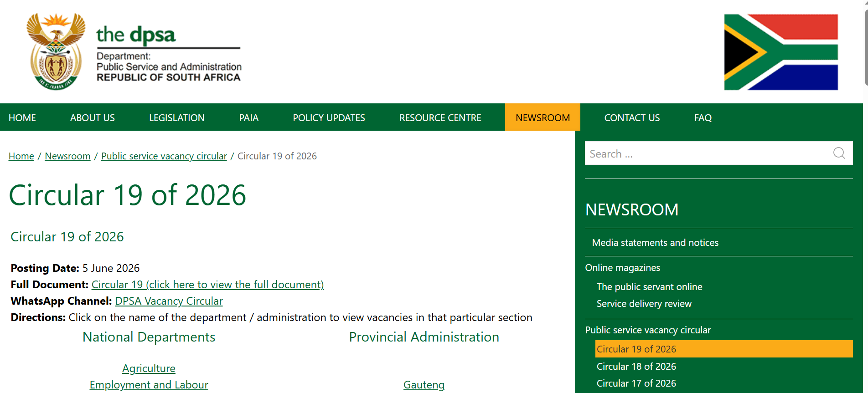Open the LEGISLATION menu
The height and width of the screenshot is (393, 868).
[x=177, y=118]
